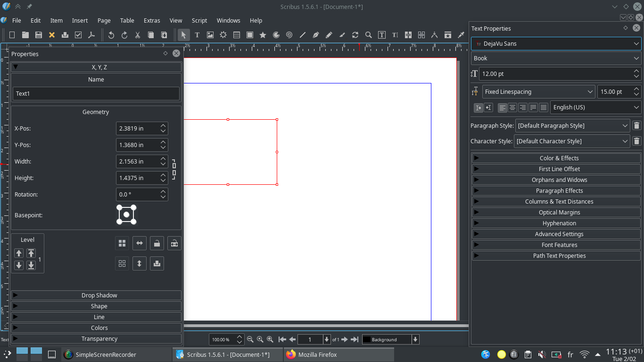Remove the applied paragraph style

coord(636,126)
